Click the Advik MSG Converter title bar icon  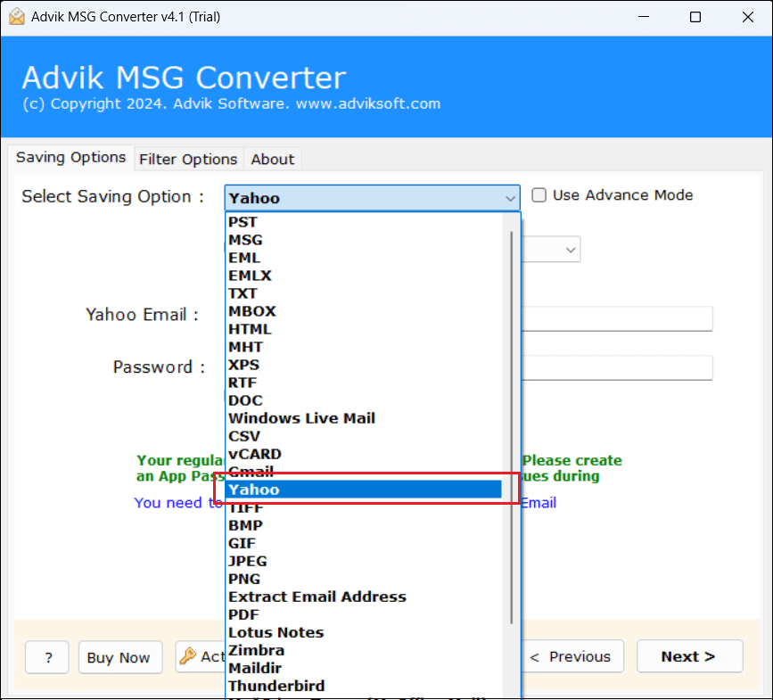19,16
